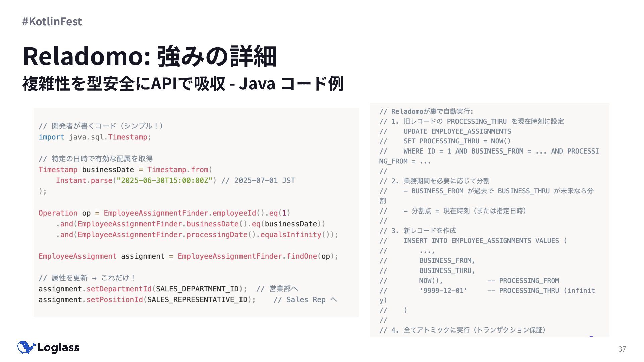The image size is (644, 362).
Task: Click the processingDate().equalsInfinity() code line
Action: 197,235
